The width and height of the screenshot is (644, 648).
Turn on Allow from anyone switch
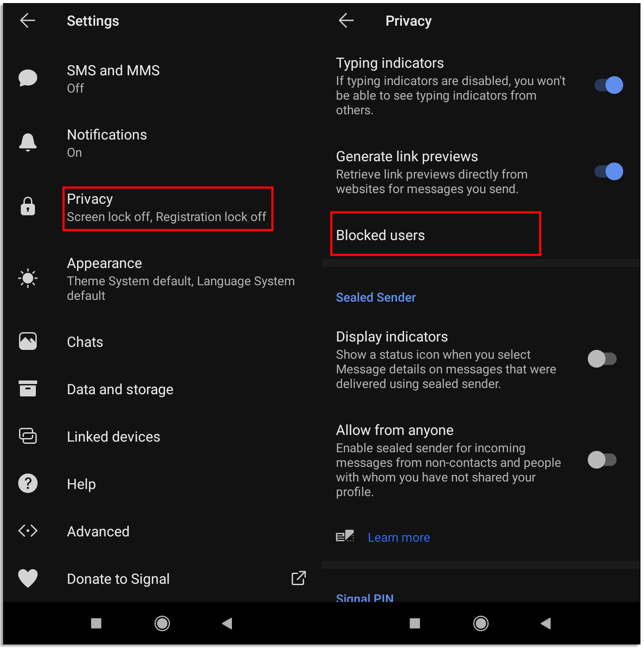pyautogui.click(x=602, y=460)
